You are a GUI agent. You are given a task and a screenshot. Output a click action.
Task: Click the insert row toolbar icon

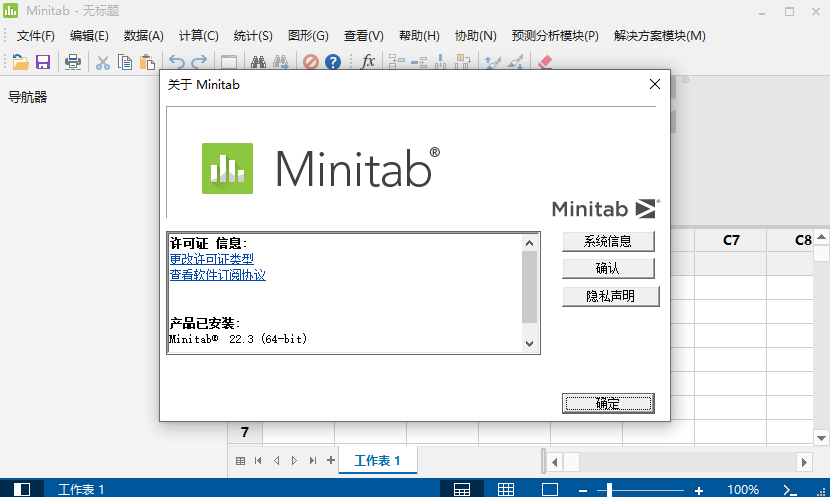[x=419, y=62]
